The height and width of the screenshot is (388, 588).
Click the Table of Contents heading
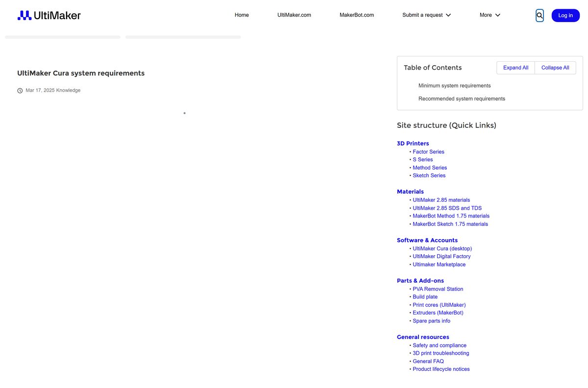(433, 68)
